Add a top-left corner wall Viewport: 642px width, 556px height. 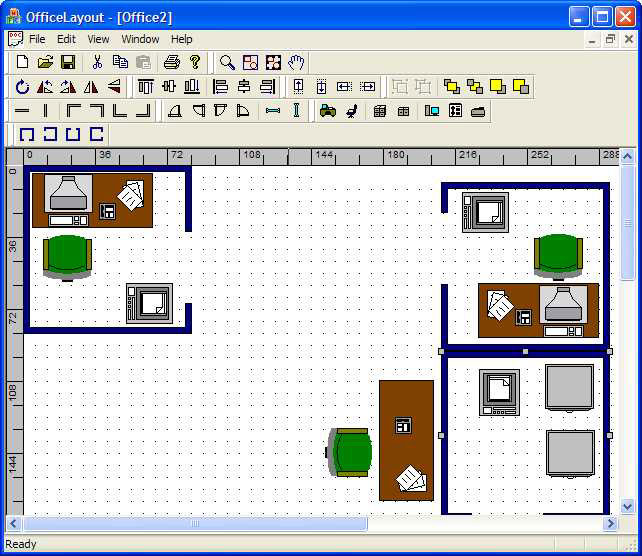74,111
